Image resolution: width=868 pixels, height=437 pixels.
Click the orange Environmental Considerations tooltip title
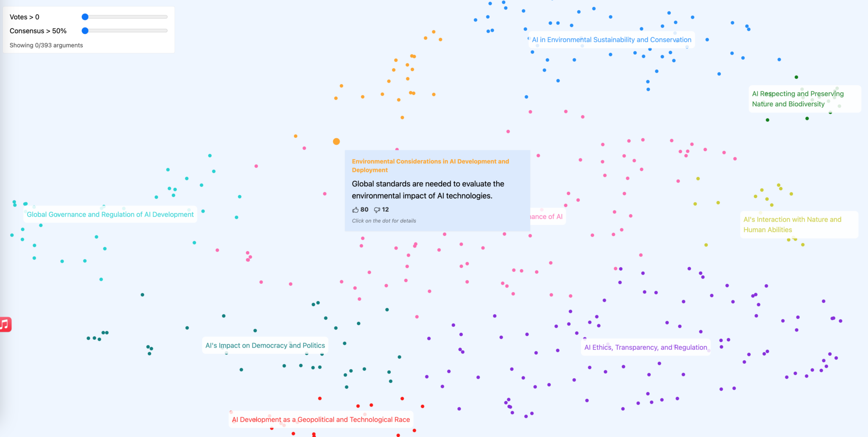click(430, 166)
